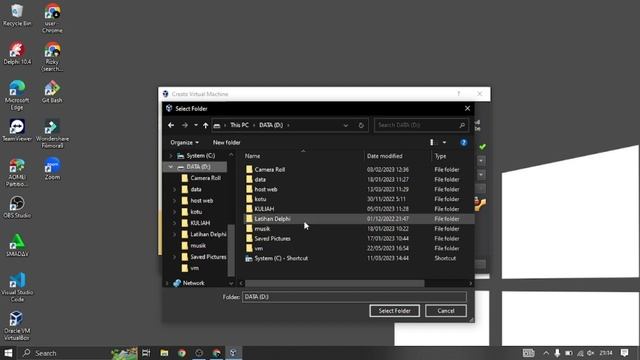This screenshot has height=360, width=640.
Task: Expand the KULIAH folder tree node
Action: 175,223
